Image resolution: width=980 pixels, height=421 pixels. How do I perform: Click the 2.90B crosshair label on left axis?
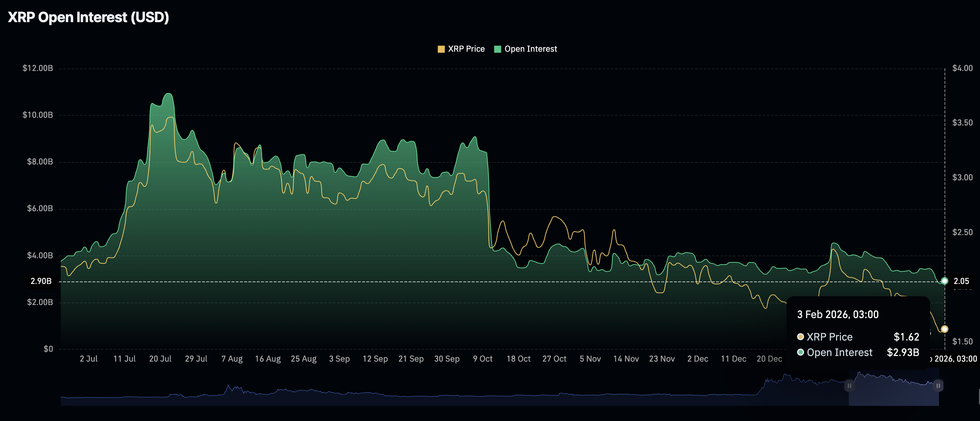pyautogui.click(x=41, y=281)
